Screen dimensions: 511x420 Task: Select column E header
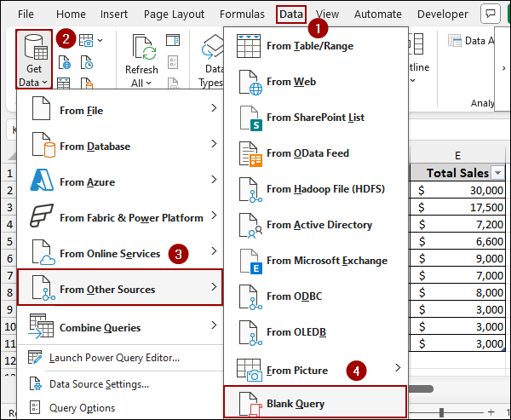point(457,156)
